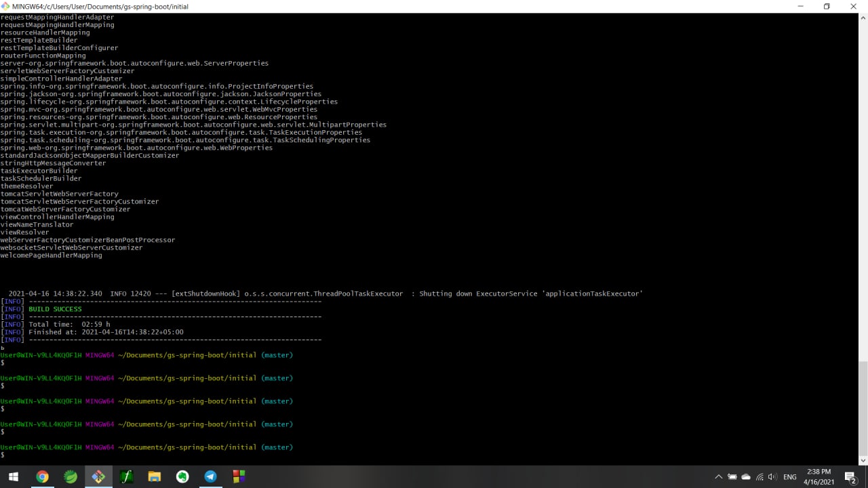Viewport: 868px width, 488px height.
Task: Click the 'standardJacksonObjectMapperBuilderCustomizer' line
Action: (90, 155)
